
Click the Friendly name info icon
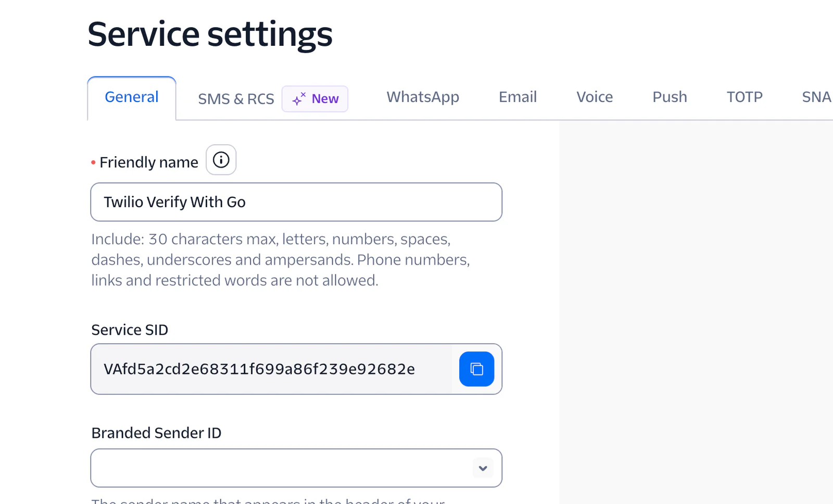pyautogui.click(x=221, y=160)
